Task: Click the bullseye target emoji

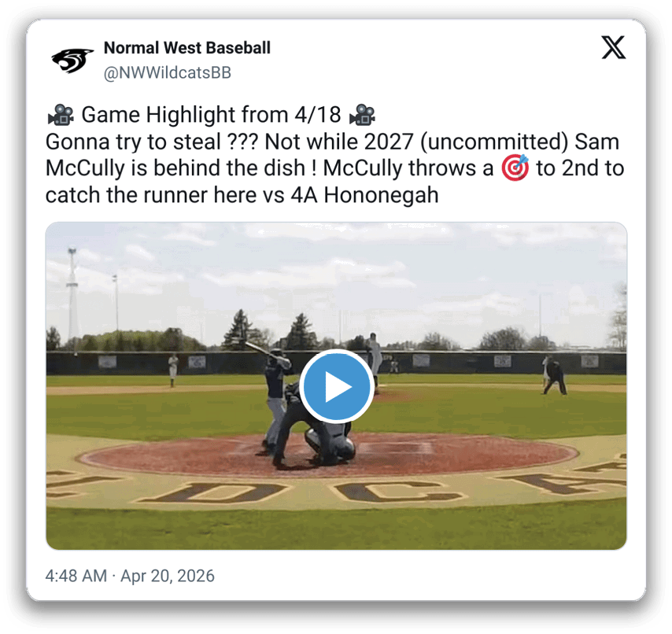Action: [515, 168]
